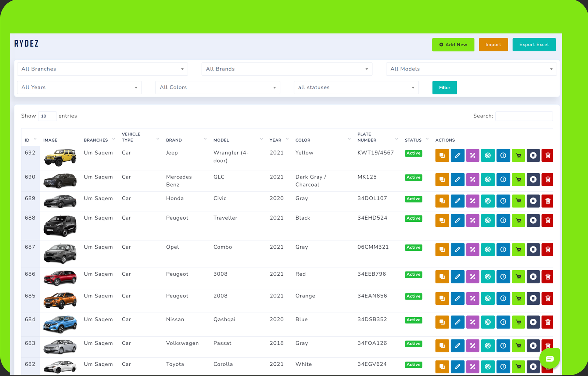Click the Add New button

coord(453,44)
